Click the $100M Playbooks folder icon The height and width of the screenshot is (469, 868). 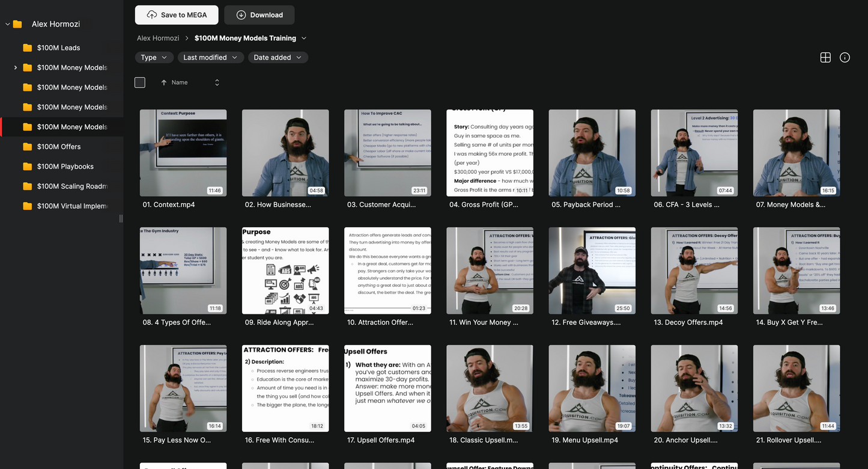tap(28, 167)
